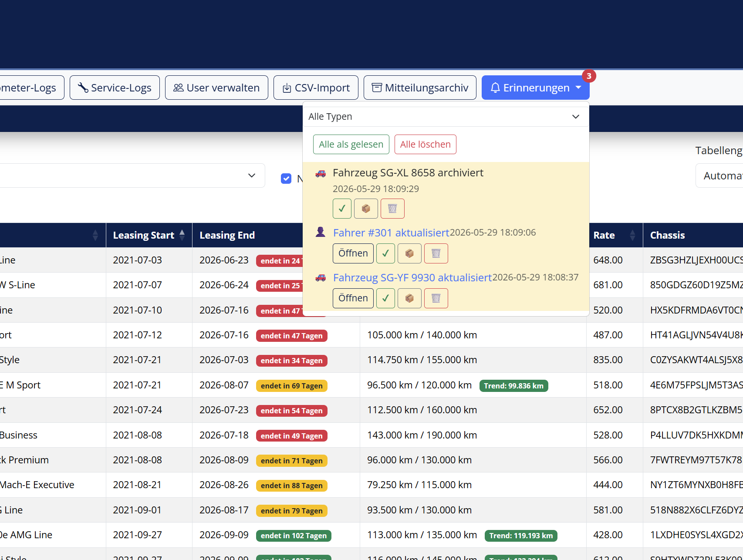743x560 pixels.
Task: Sort by the Rate column arrows
Action: (632, 236)
